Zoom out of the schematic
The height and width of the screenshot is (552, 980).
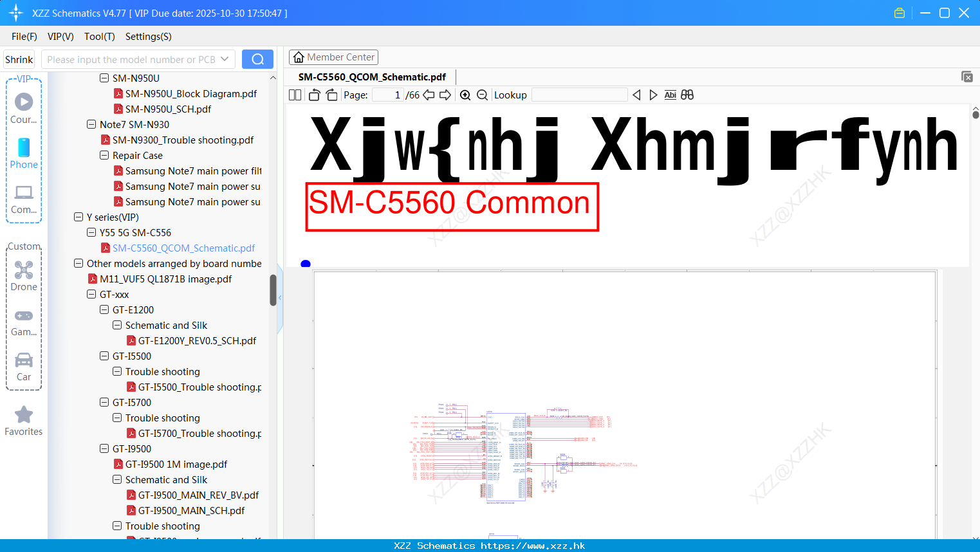(x=483, y=95)
